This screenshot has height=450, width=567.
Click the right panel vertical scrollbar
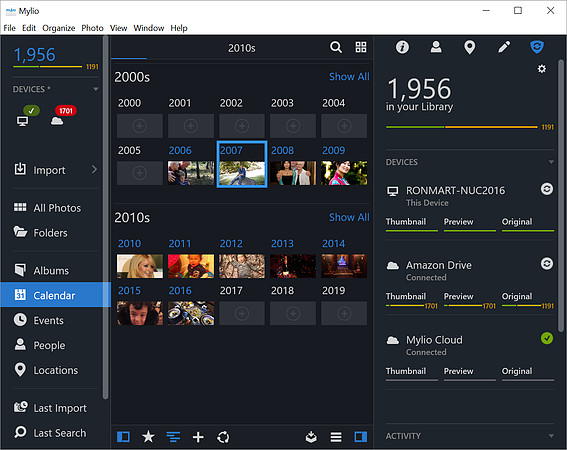(x=561, y=195)
